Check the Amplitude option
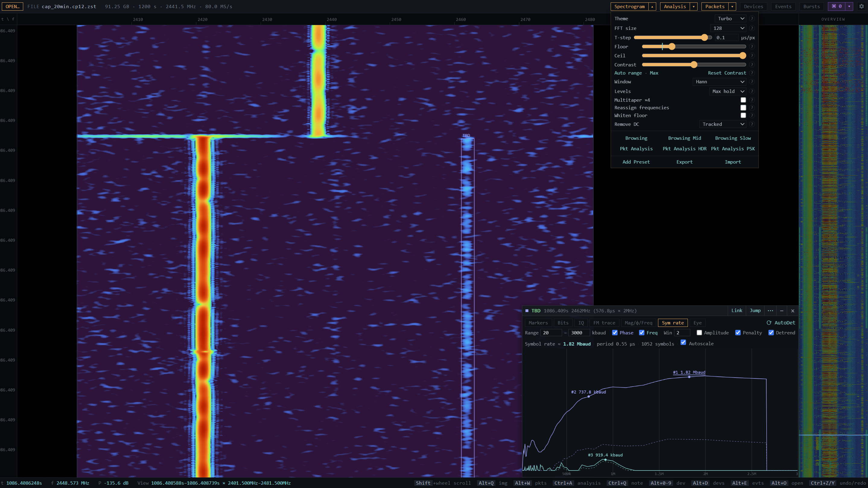Screen dimensions: 868x488 699,333
